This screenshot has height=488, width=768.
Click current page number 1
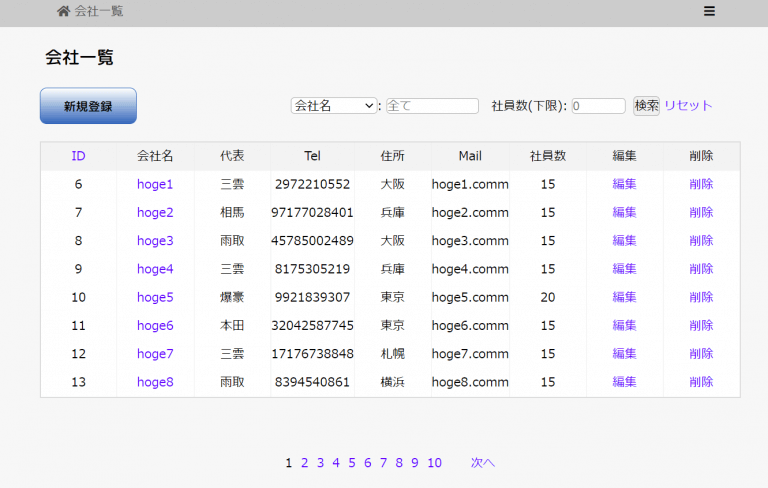click(288, 463)
